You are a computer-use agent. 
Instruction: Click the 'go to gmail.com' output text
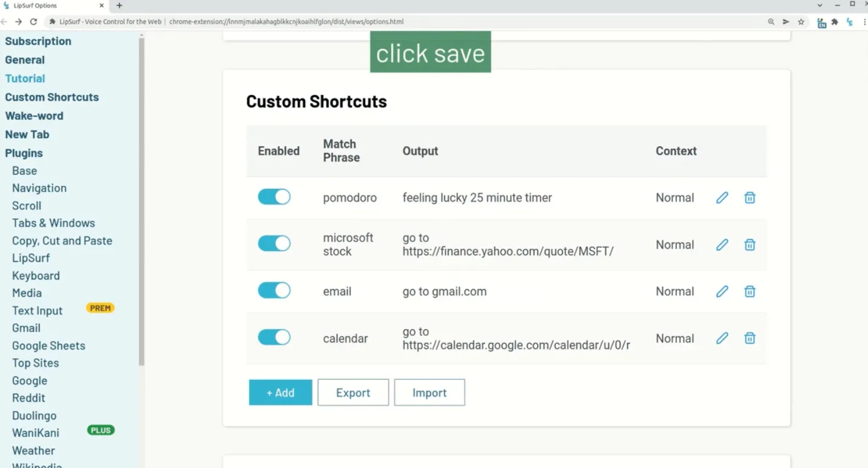click(445, 291)
